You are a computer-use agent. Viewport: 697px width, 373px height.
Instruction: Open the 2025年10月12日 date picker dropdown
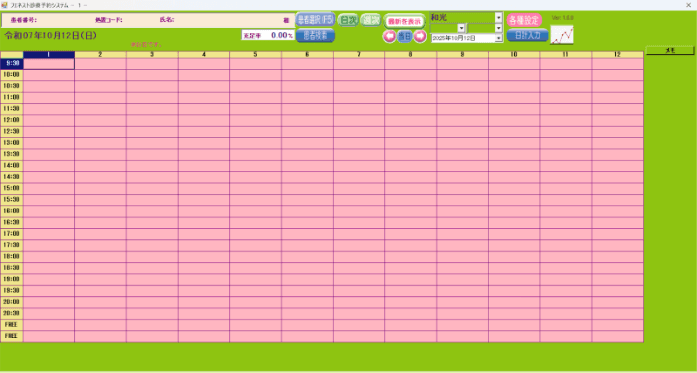pyautogui.click(x=498, y=38)
